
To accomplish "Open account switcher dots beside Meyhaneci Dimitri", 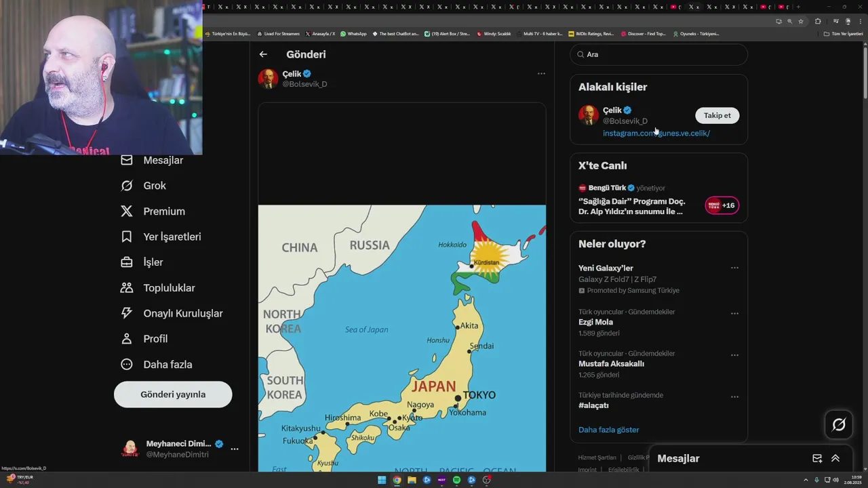I will point(234,449).
